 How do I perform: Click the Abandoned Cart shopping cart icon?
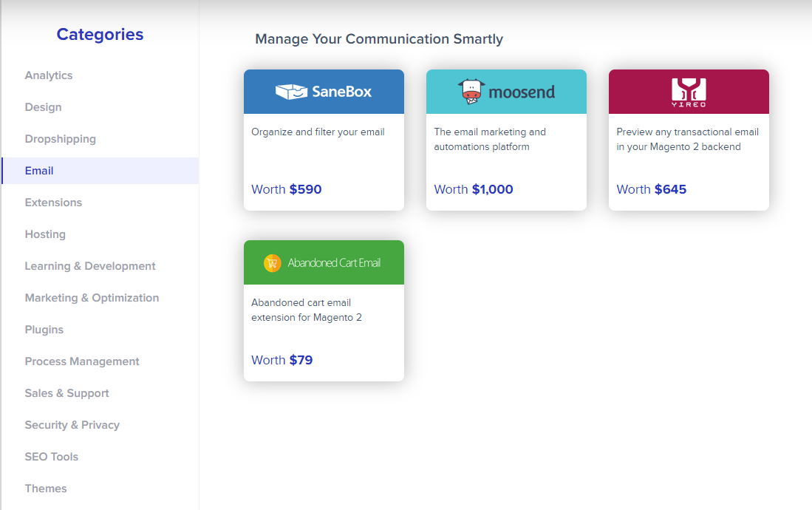click(x=273, y=263)
